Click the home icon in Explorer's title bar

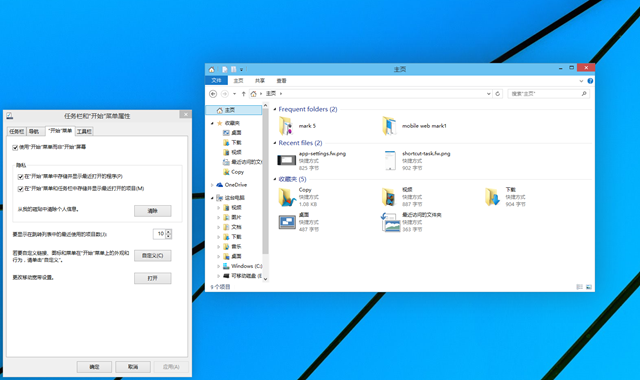(211, 69)
